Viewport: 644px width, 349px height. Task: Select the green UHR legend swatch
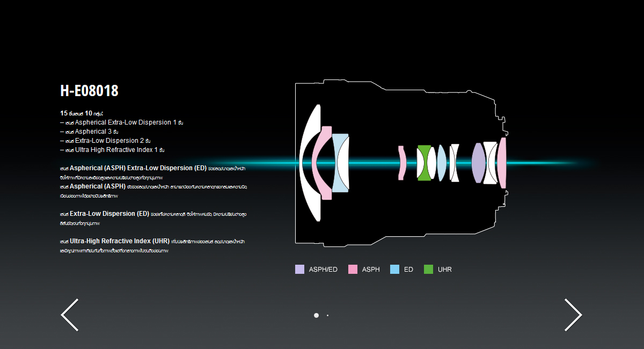click(428, 270)
